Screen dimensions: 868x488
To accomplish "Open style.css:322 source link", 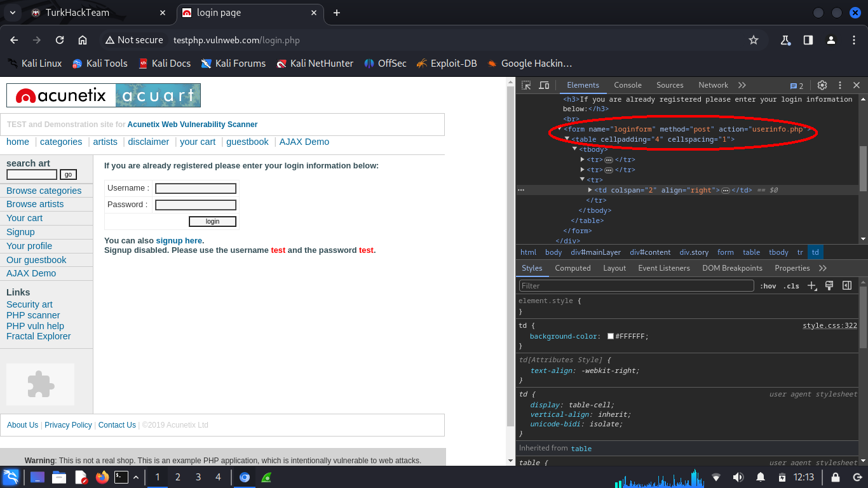I will (830, 325).
